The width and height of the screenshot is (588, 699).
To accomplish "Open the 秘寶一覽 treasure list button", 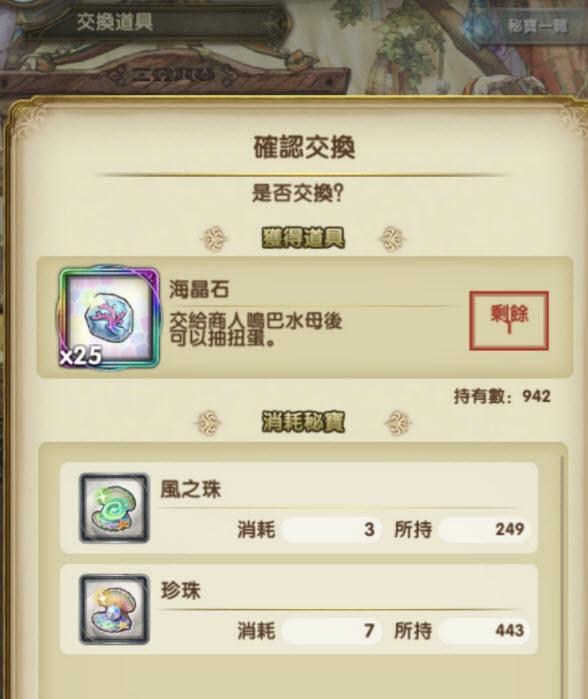I will [538, 26].
